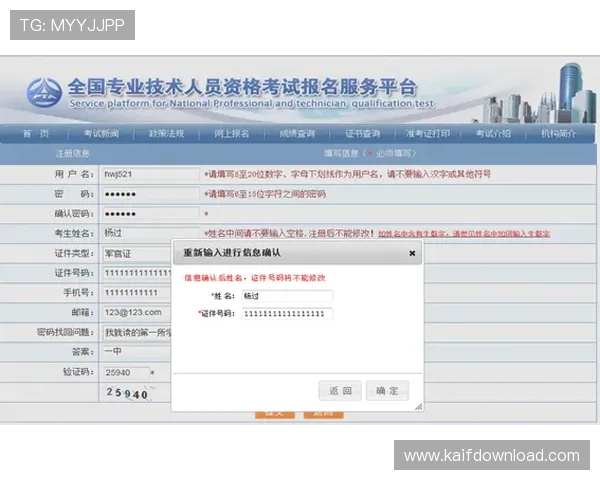This screenshot has width=600, height=480.
Task: Open the 证件类型 dropdown showing 军官证
Action: click(137, 253)
